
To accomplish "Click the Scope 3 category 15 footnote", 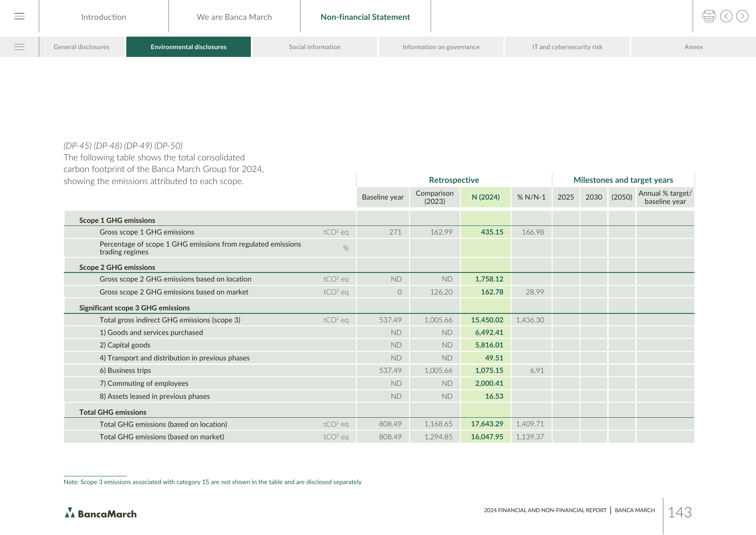I will (212, 482).
